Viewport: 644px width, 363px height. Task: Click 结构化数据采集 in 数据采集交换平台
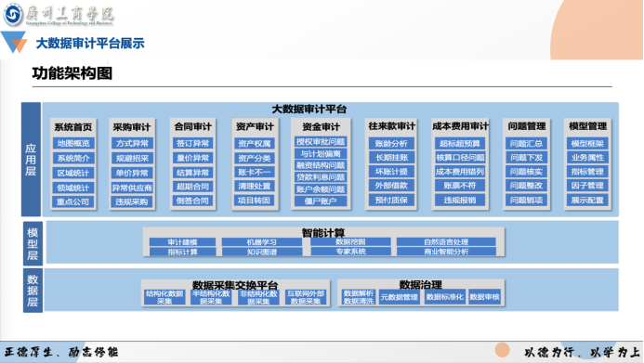[164, 297]
